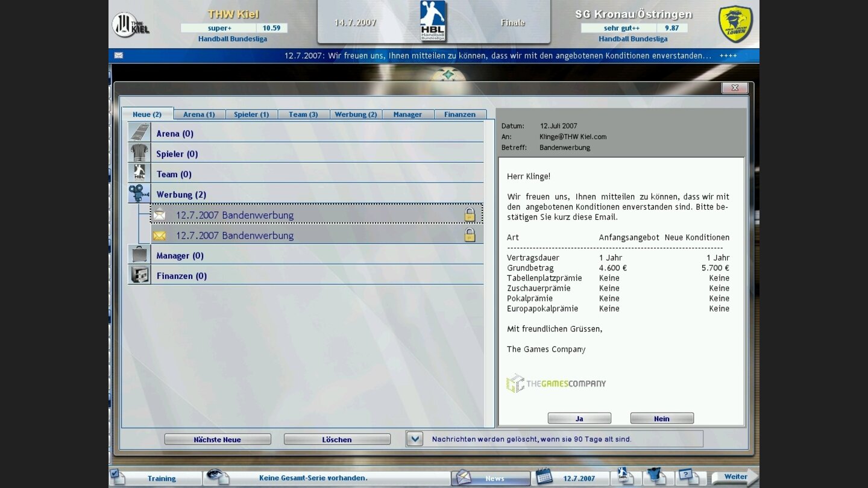Click the Löschen button
Screen dimensions: 868x488
(337, 439)
